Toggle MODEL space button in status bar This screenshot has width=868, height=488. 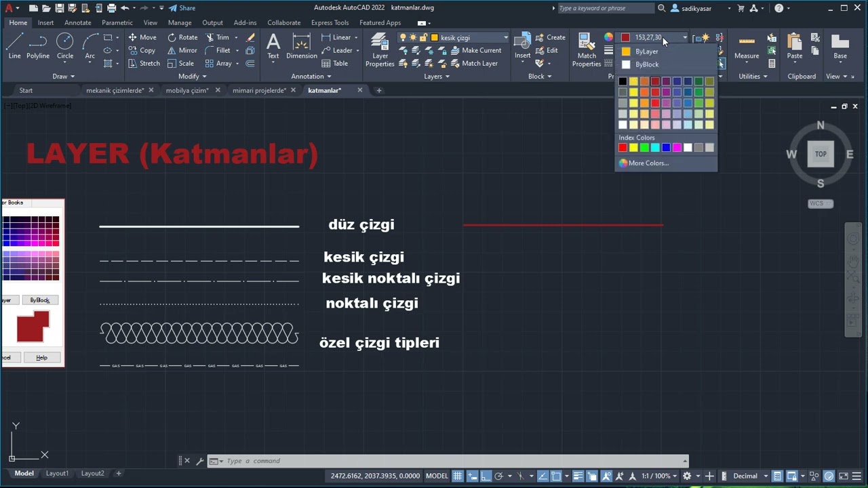[437, 476]
